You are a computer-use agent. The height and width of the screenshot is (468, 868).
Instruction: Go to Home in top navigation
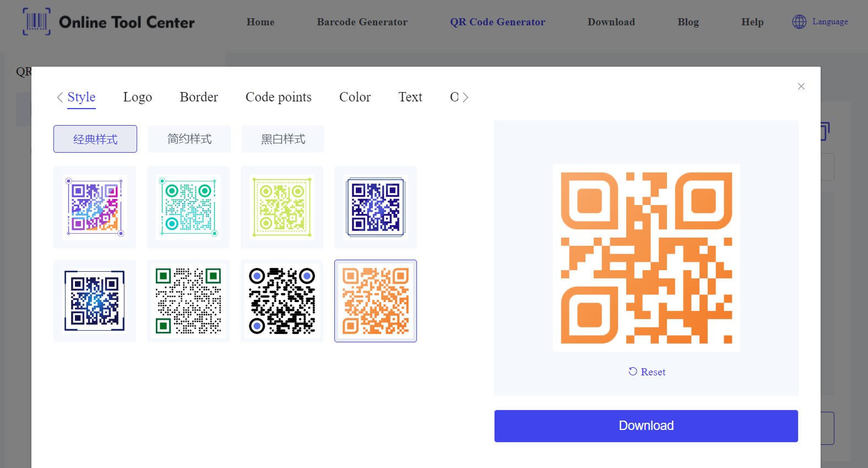pyautogui.click(x=261, y=22)
